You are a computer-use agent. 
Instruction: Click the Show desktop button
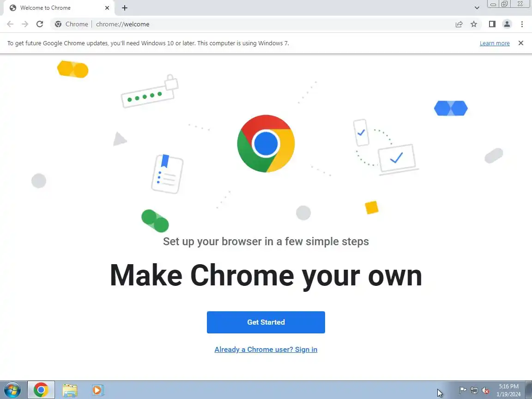pyautogui.click(x=529, y=390)
